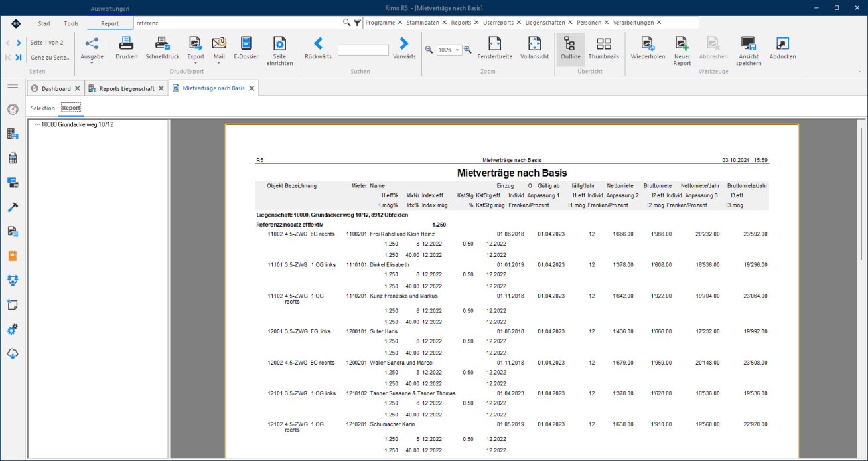Collapse the ribbon with the small arrow

(860, 71)
